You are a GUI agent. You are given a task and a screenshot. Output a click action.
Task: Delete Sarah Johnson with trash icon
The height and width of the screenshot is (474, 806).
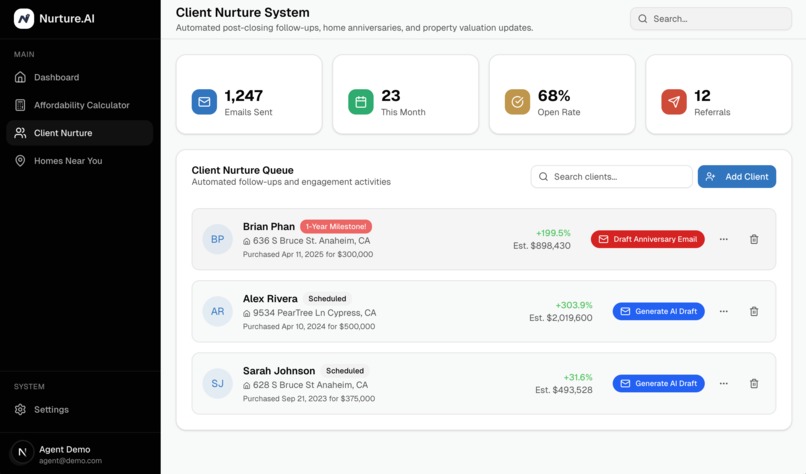tap(754, 384)
